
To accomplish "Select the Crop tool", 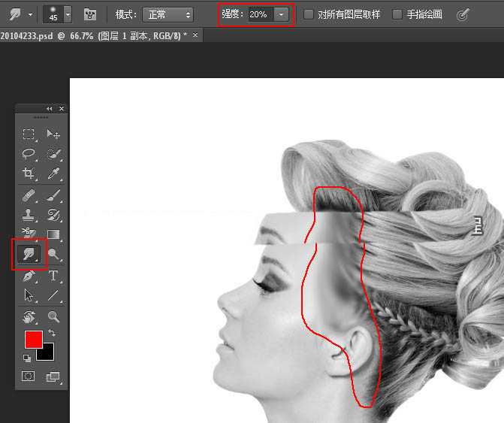I will (x=29, y=174).
